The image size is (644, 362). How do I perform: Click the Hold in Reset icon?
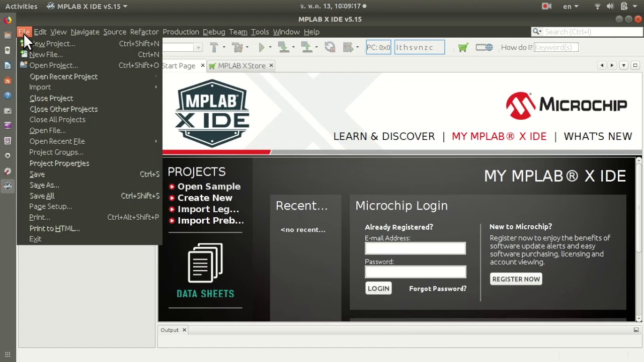point(330,47)
